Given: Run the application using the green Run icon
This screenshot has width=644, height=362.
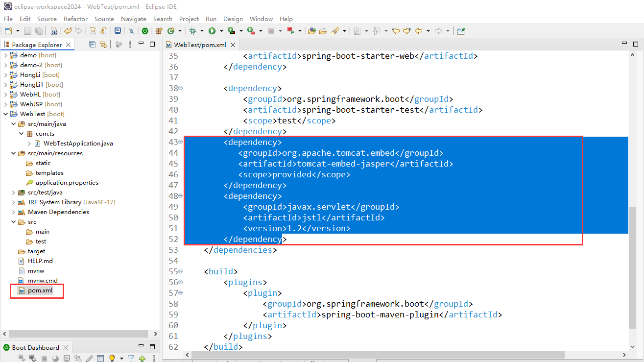Looking at the screenshot, I should point(212,30).
